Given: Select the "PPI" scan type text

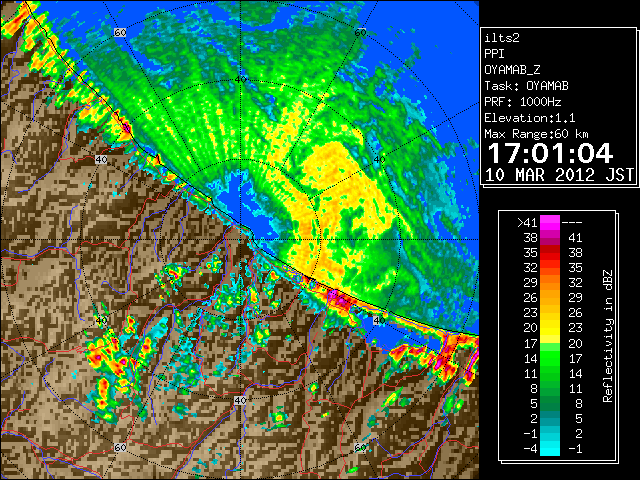Looking at the screenshot, I should [494, 54].
